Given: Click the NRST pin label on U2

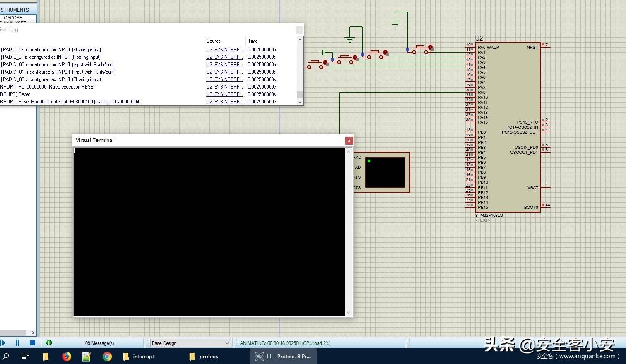Looking at the screenshot, I should tap(532, 47).
